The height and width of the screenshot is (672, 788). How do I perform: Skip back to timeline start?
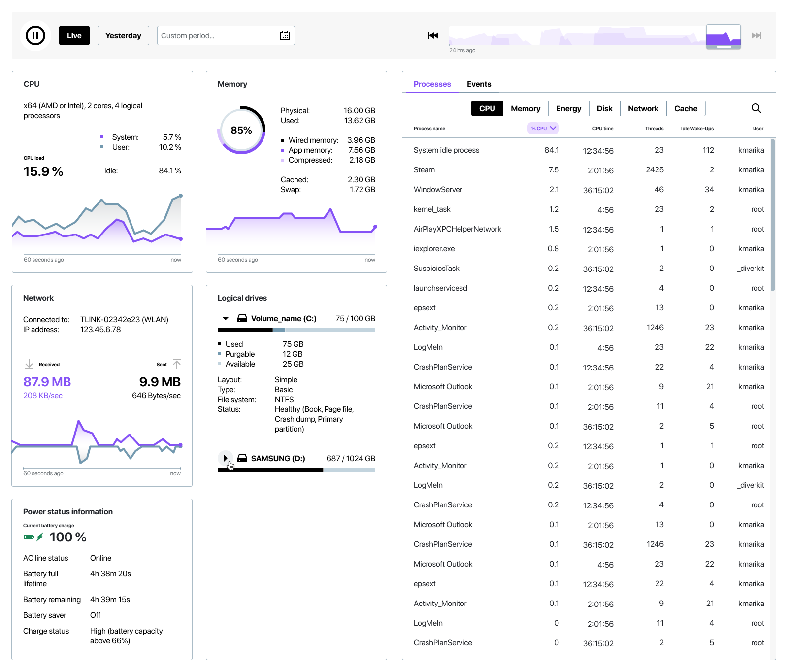(433, 35)
